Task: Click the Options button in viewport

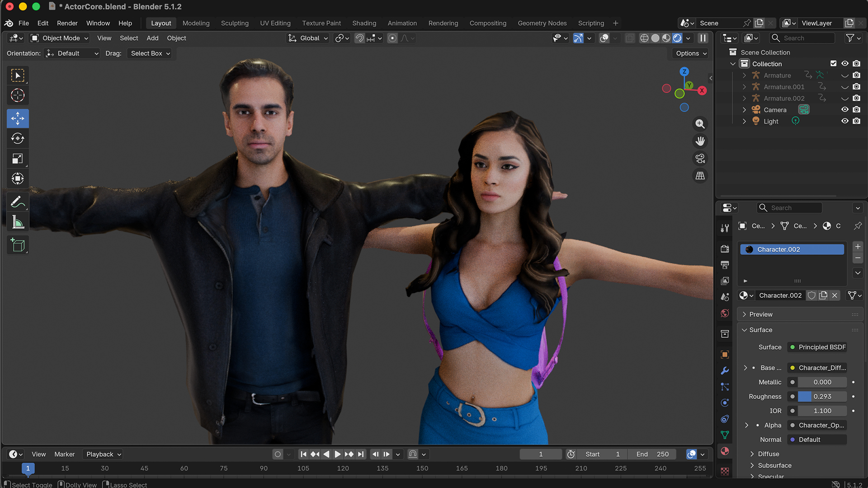Action: [x=690, y=53]
